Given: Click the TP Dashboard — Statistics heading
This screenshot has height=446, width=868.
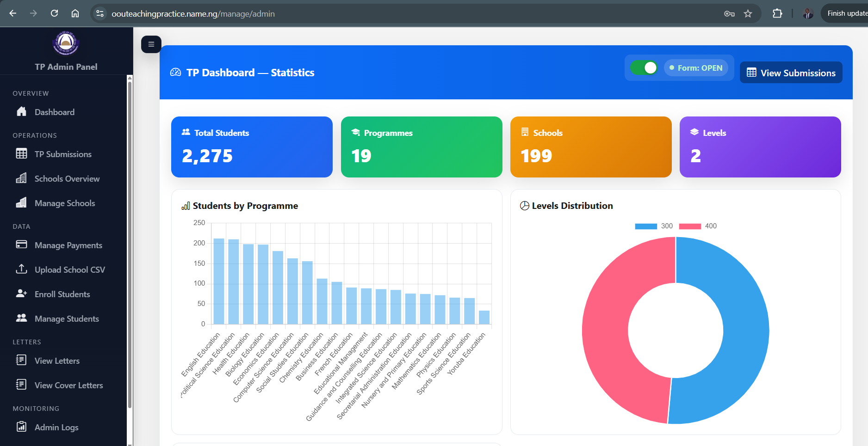Looking at the screenshot, I should point(250,73).
